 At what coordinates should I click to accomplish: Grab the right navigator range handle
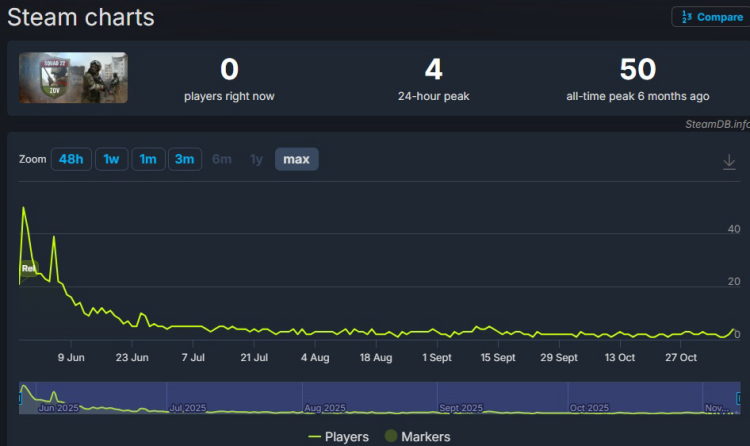pyautogui.click(x=739, y=398)
